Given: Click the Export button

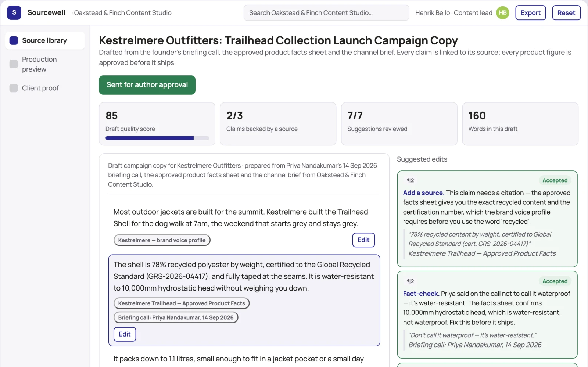Looking at the screenshot, I should [531, 13].
